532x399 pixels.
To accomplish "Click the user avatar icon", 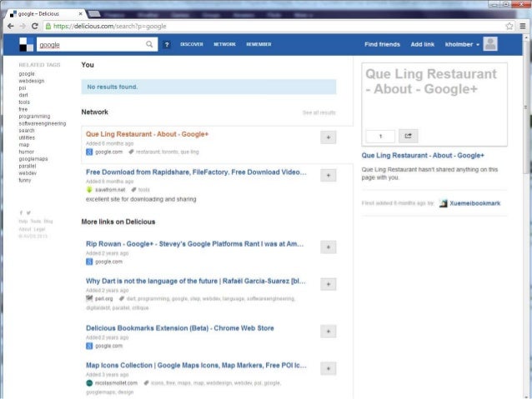I will (x=490, y=44).
